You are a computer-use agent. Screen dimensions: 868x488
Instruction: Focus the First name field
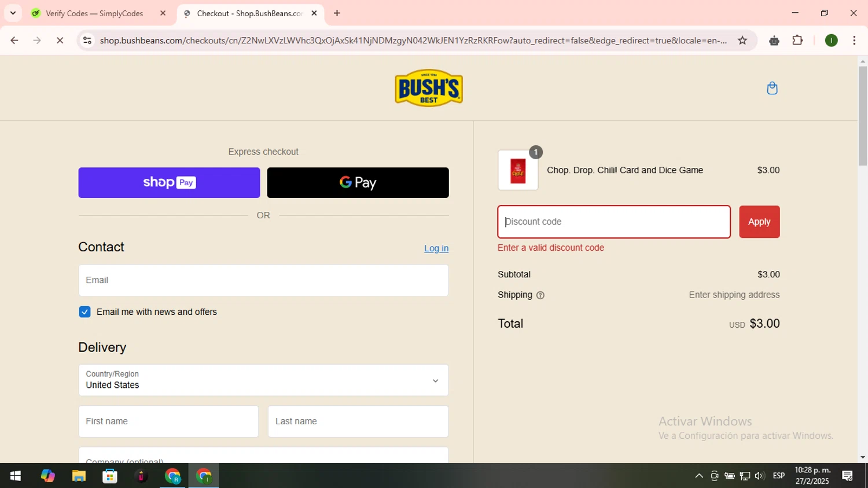[x=168, y=421]
